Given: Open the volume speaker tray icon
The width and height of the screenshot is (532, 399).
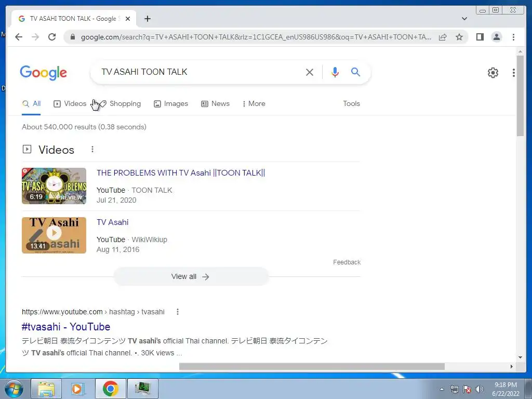Looking at the screenshot, I should click(480, 389).
